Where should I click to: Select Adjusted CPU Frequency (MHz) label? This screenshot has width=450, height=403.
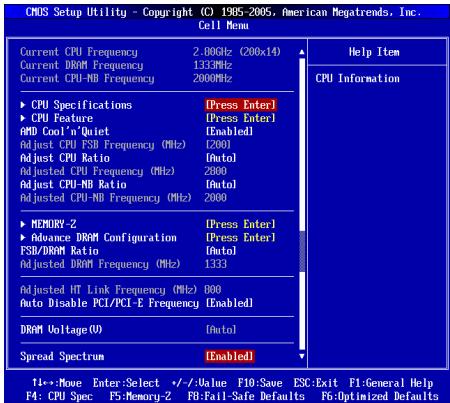[97, 172]
